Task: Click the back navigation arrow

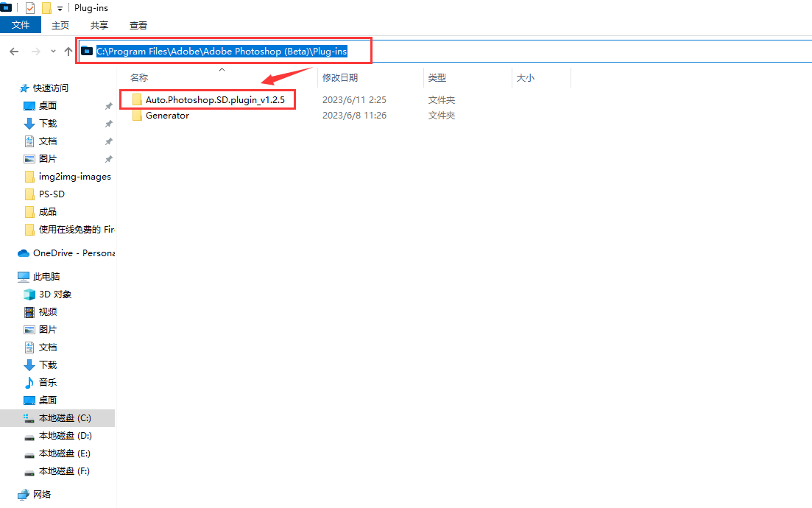Action: 14,51
